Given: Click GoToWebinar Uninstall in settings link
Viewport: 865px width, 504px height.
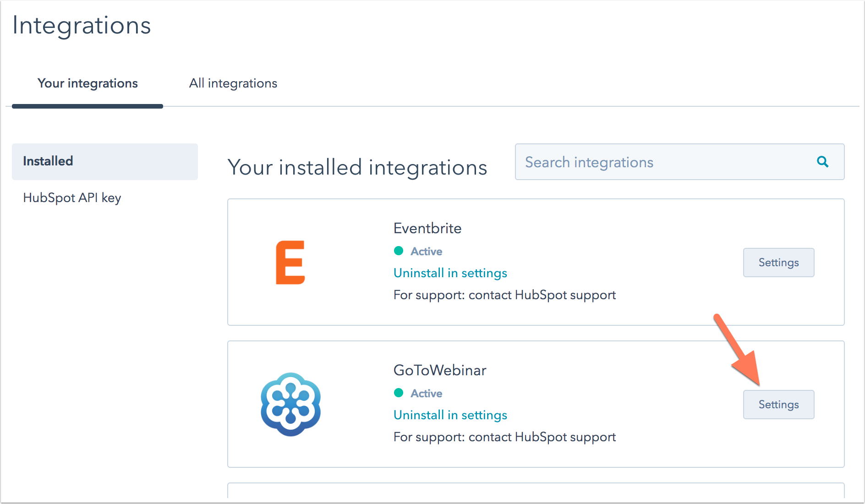Looking at the screenshot, I should point(450,415).
